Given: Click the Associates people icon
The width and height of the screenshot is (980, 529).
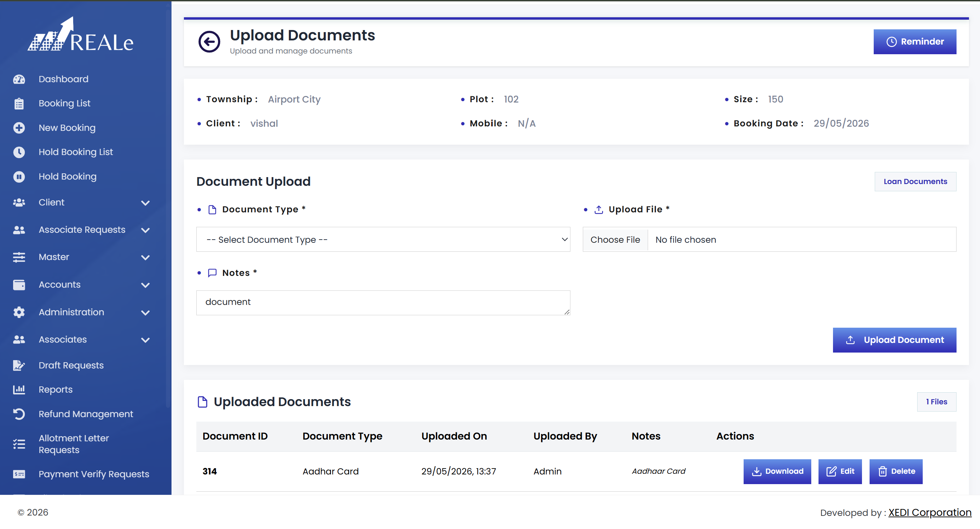Looking at the screenshot, I should pyautogui.click(x=19, y=339).
